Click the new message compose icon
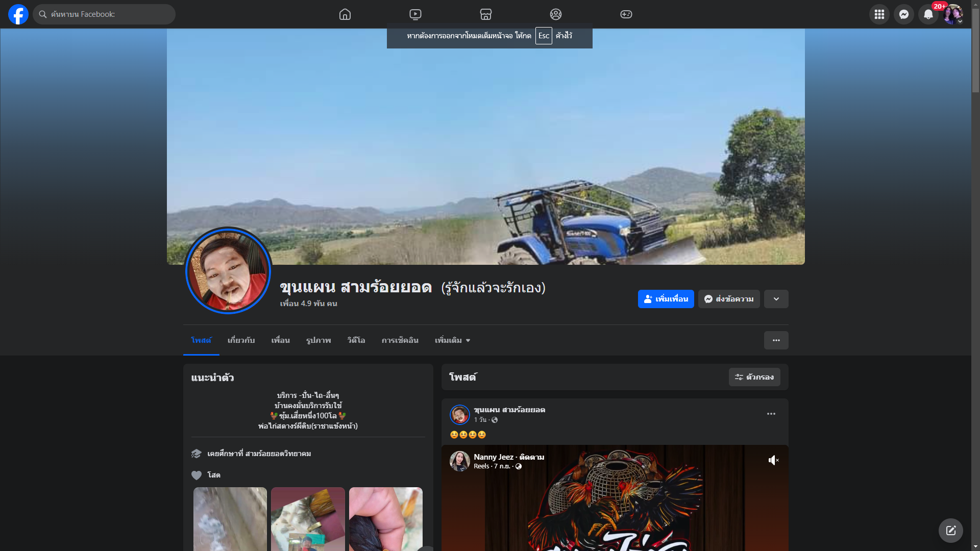The width and height of the screenshot is (980, 551). click(950, 531)
